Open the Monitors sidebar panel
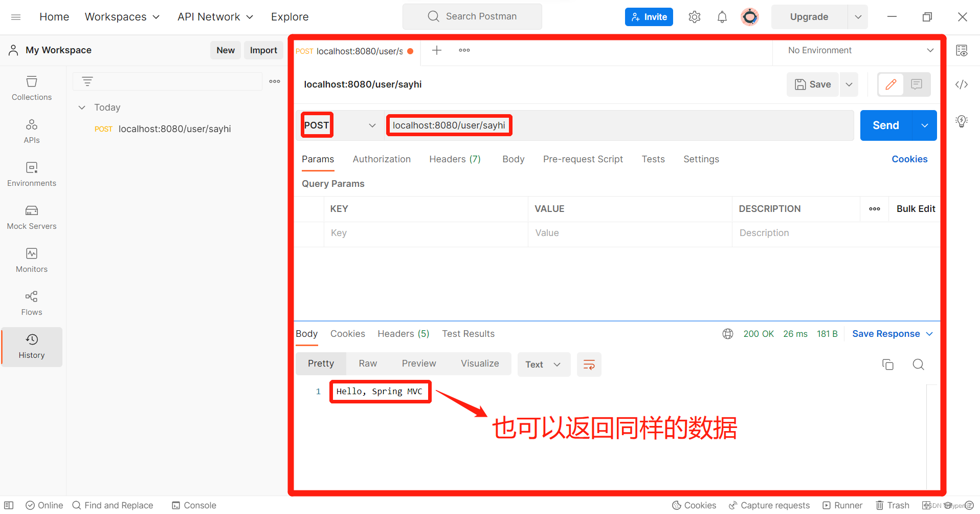980x514 pixels. pos(32,261)
